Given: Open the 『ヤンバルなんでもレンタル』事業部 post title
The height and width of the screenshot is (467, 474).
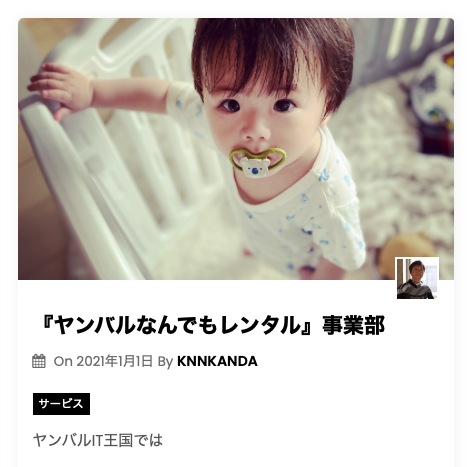Looking at the screenshot, I should pos(212,325).
